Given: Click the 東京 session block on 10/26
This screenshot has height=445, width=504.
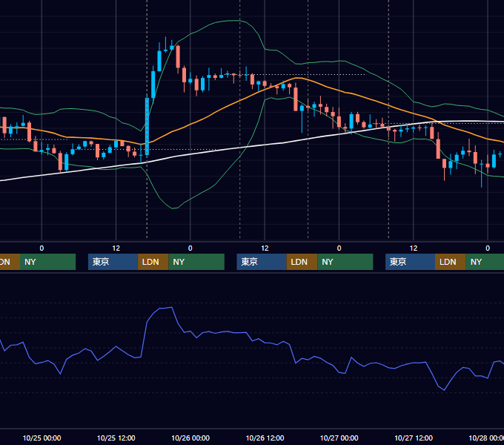Looking at the screenshot, I should coord(262,262).
